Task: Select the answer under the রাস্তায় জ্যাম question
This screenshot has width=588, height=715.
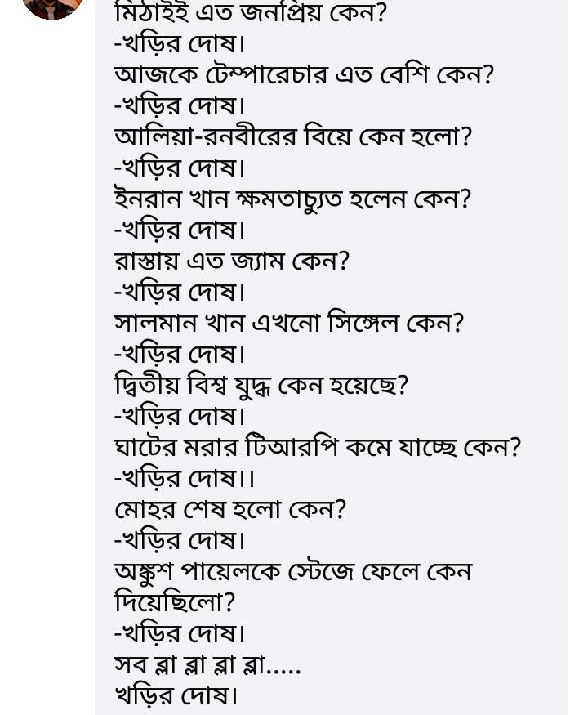Action: tap(180, 292)
